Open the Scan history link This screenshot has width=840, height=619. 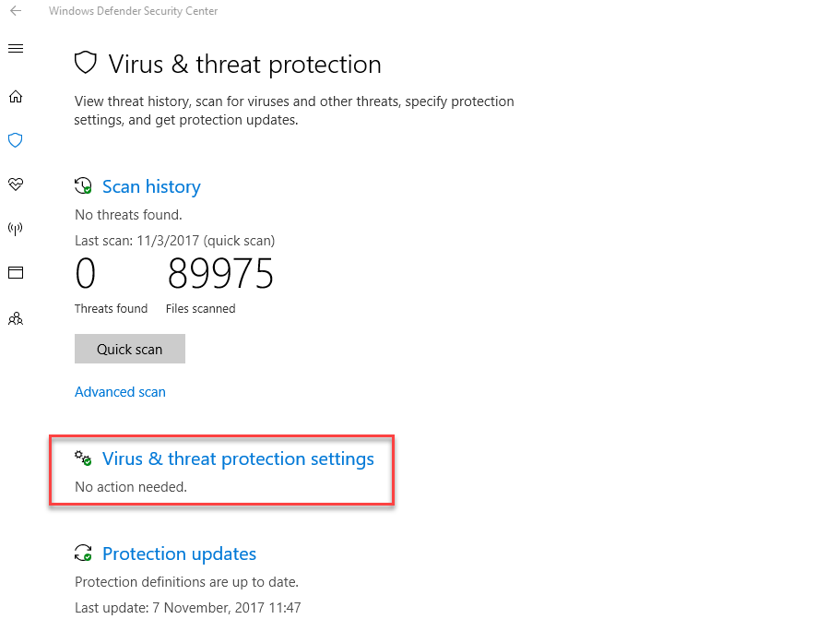coord(151,186)
